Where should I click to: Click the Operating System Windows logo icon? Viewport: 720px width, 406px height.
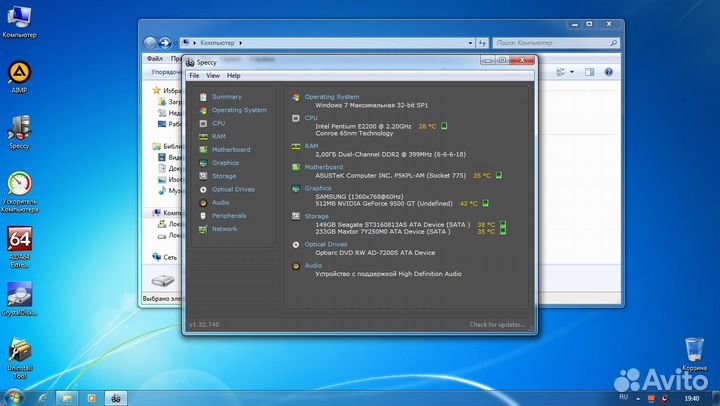[x=296, y=97]
